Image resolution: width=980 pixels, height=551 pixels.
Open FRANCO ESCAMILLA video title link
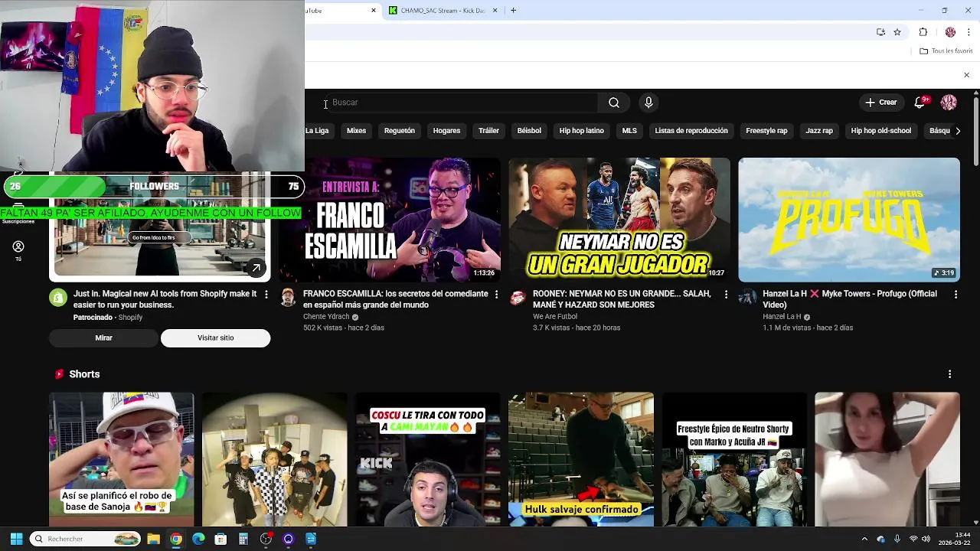(x=395, y=299)
